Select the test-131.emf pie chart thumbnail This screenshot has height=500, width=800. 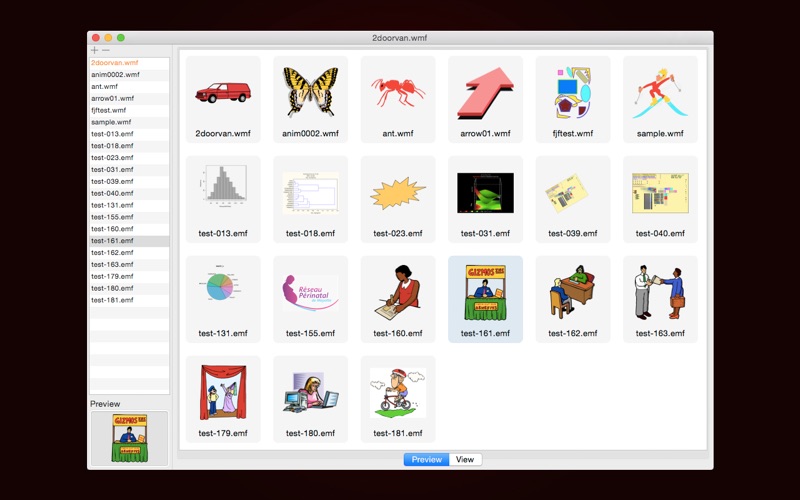point(223,299)
